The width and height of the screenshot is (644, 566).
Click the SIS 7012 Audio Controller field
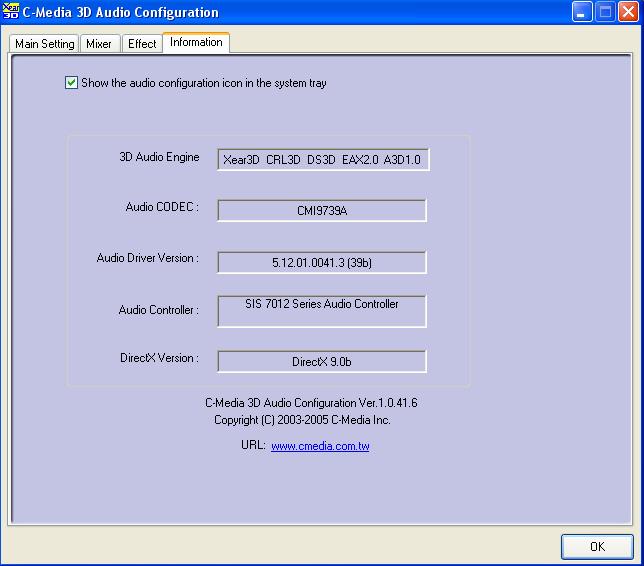coord(322,311)
